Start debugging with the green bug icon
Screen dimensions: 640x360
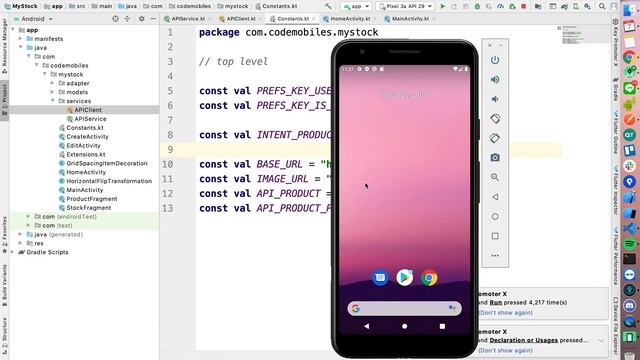477,6
